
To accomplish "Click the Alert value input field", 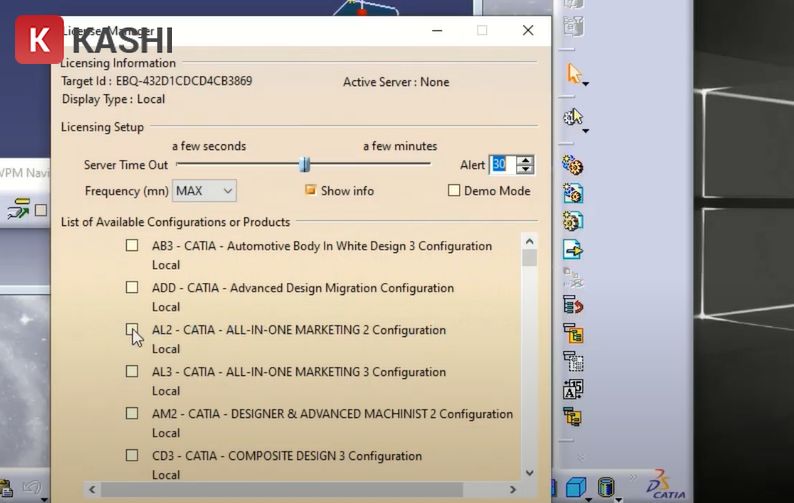I will point(502,165).
